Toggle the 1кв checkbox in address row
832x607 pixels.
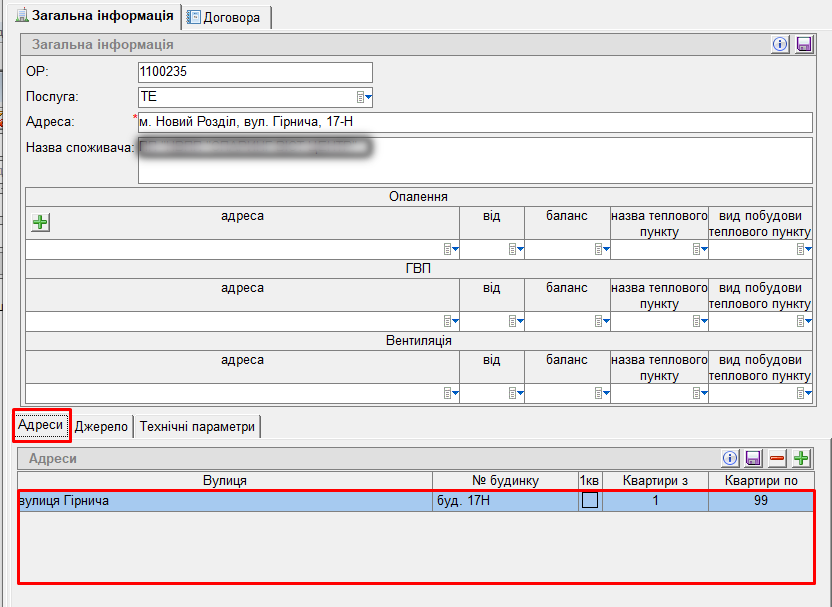point(590,501)
